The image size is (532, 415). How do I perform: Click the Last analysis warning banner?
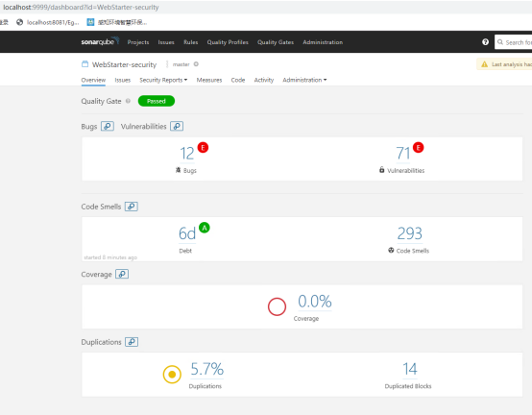[504, 64]
